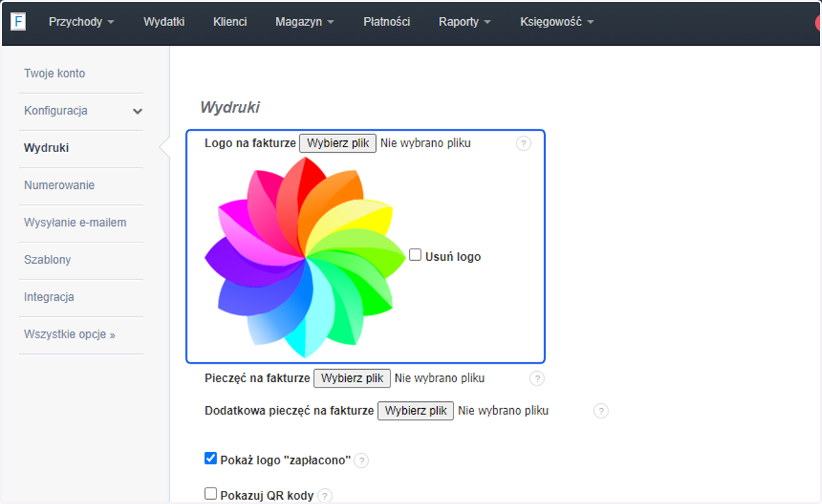This screenshot has height=504, width=822.
Task: Select Wydruki in sidebar
Action: (47, 148)
